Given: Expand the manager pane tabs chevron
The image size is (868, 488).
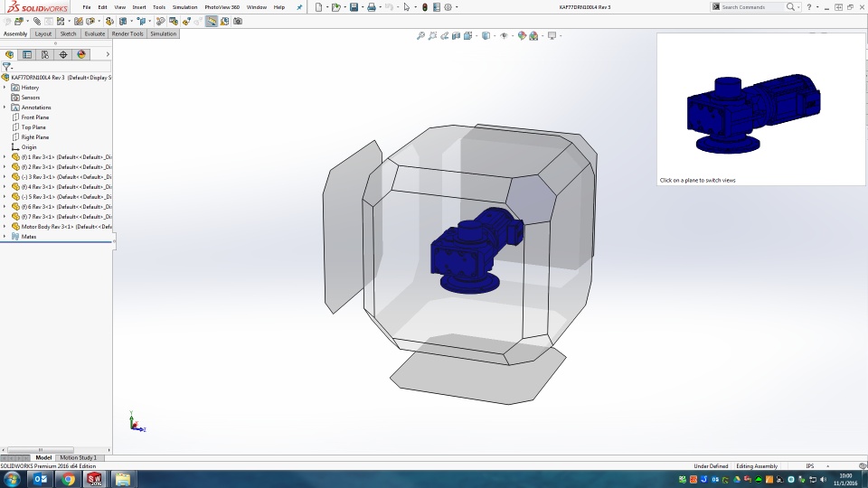Looking at the screenshot, I should tap(108, 54).
